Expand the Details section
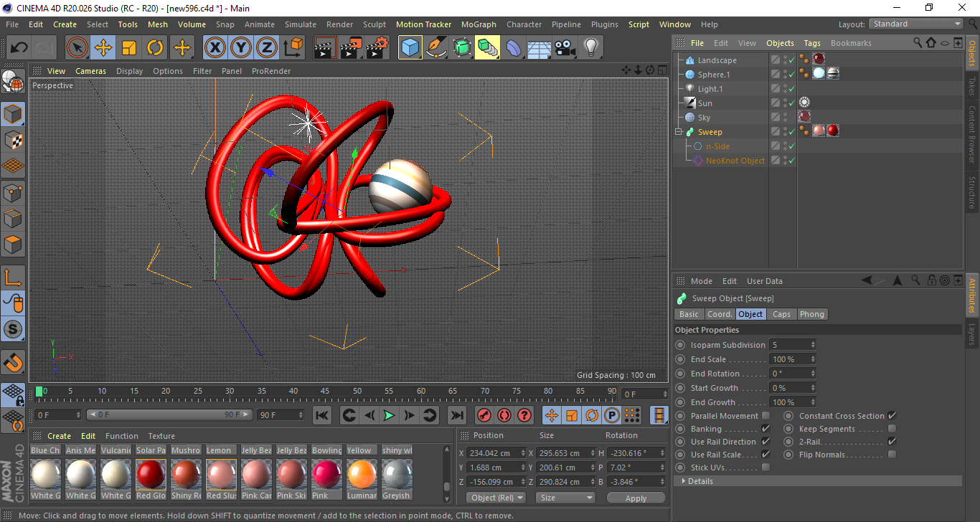This screenshot has width=980, height=522. pos(818,481)
